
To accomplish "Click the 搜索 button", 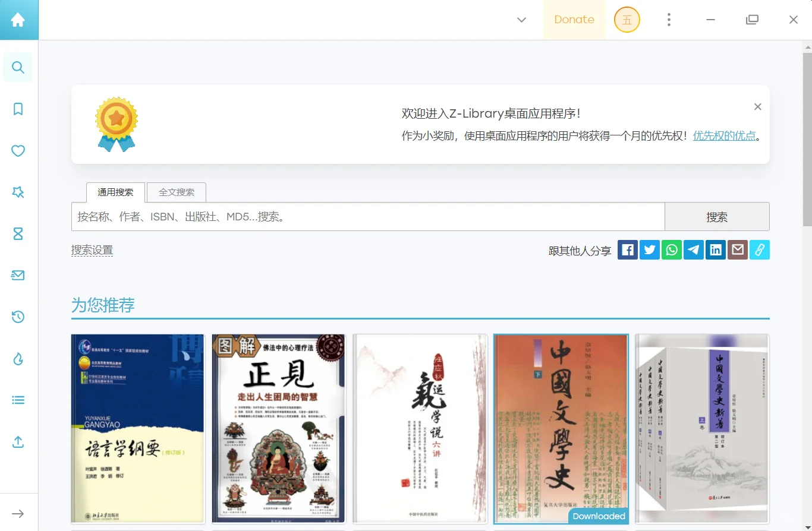I will tap(717, 217).
